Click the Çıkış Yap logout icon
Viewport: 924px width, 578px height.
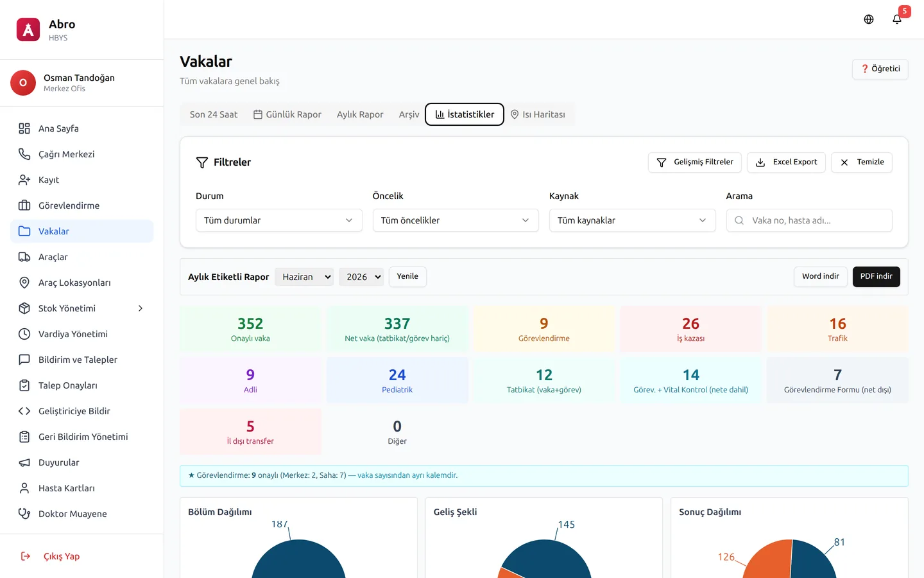tap(26, 556)
